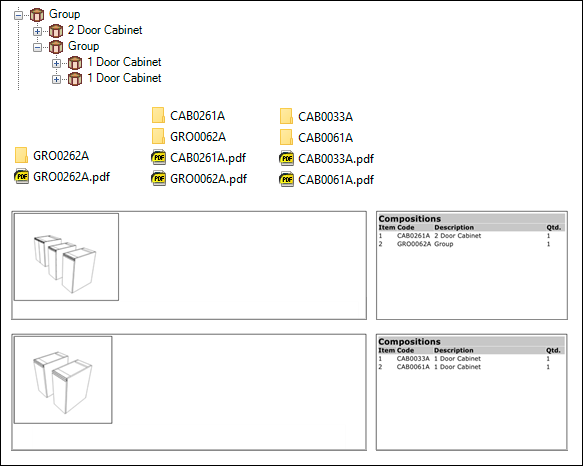Open the CAB0033A.pdf file icon
Image resolution: width=583 pixels, height=466 pixels.
point(286,158)
